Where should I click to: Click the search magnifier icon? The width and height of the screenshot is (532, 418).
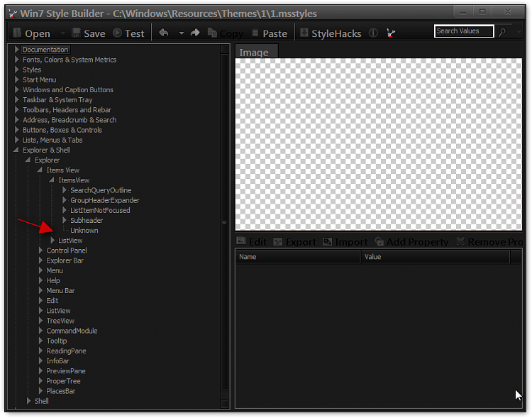pos(502,32)
